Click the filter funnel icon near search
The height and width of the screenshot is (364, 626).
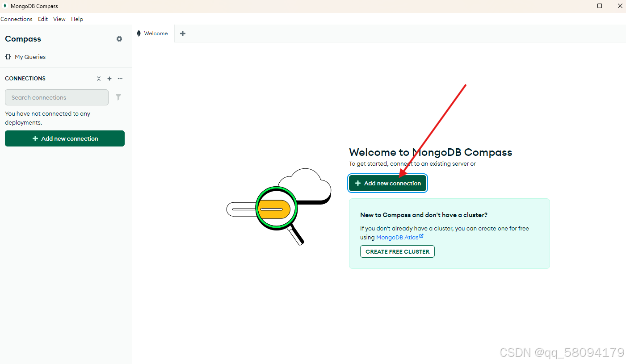118,97
